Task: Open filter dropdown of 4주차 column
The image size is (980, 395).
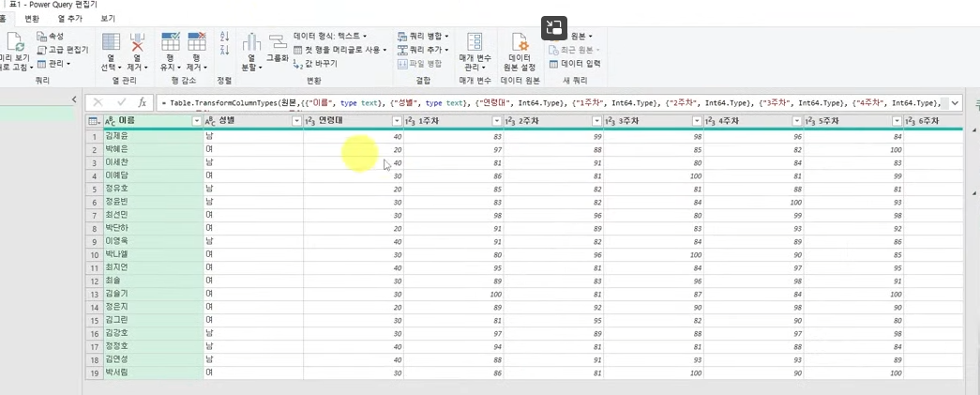Action: pyautogui.click(x=797, y=121)
